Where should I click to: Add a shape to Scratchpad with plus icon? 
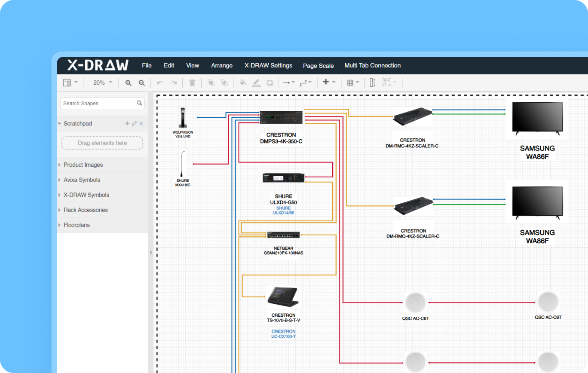tap(127, 123)
